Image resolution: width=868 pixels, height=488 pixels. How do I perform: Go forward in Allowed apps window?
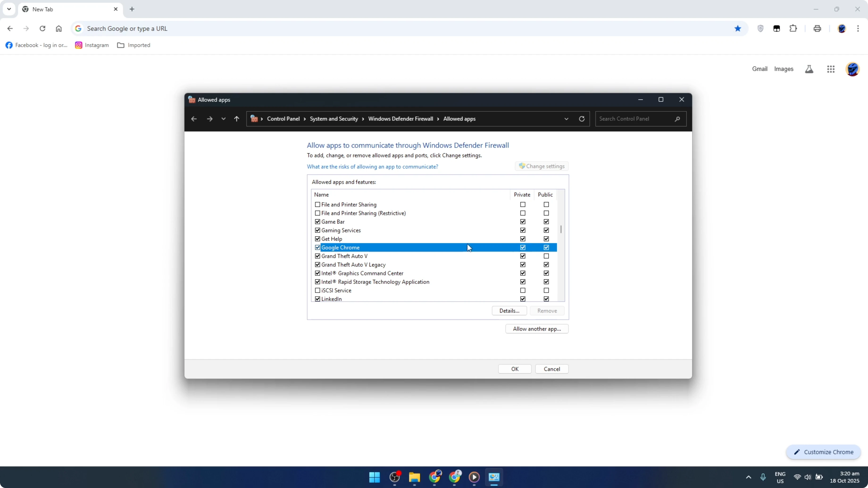point(210,119)
